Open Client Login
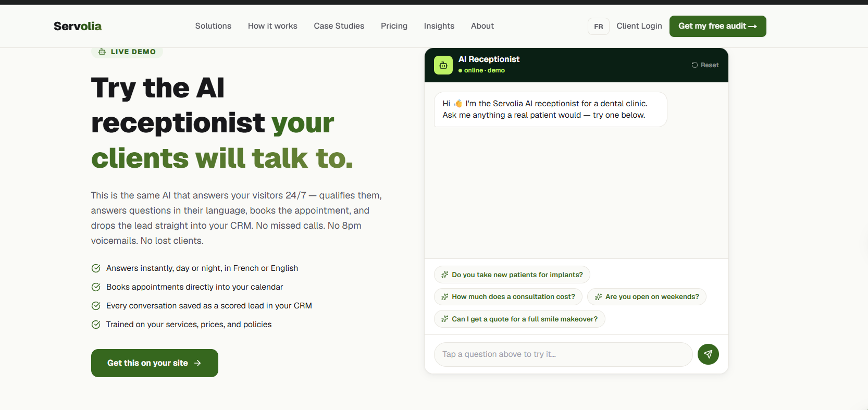The image size is (868, 410). [639, 26]
